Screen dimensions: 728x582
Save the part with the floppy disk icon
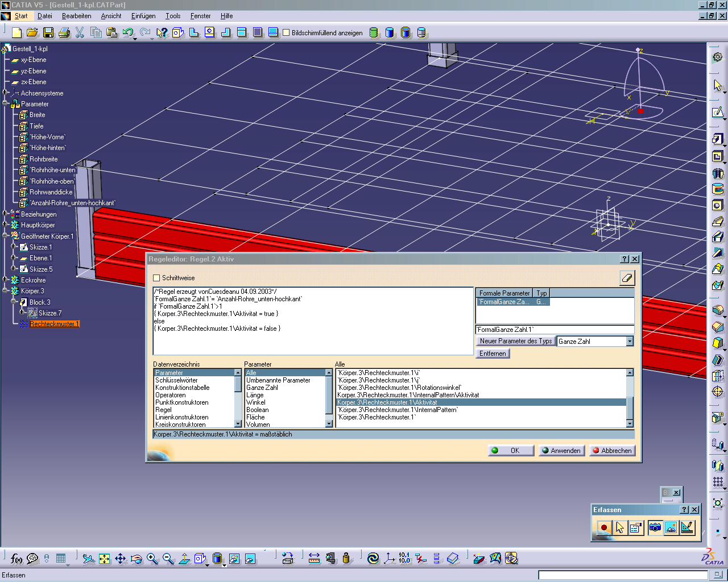[48, 33]
